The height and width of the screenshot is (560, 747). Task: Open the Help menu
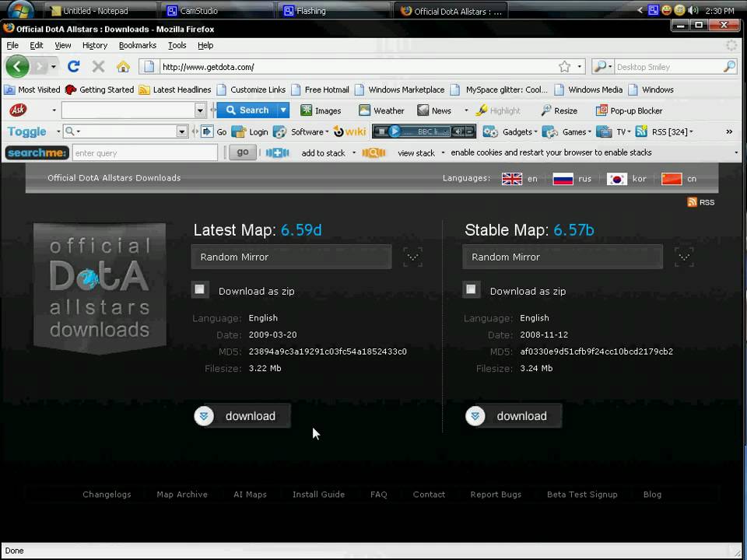tap(205, 45)
